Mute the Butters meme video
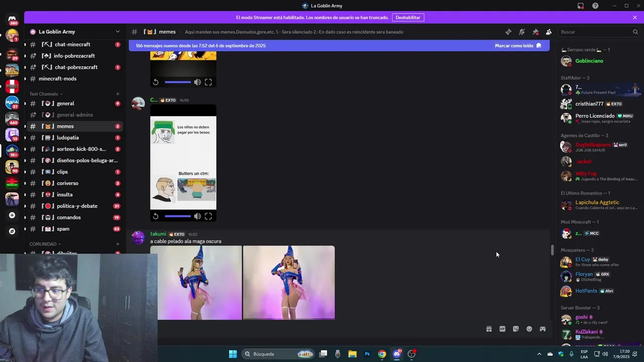644x362 pixels. (197, 216)
